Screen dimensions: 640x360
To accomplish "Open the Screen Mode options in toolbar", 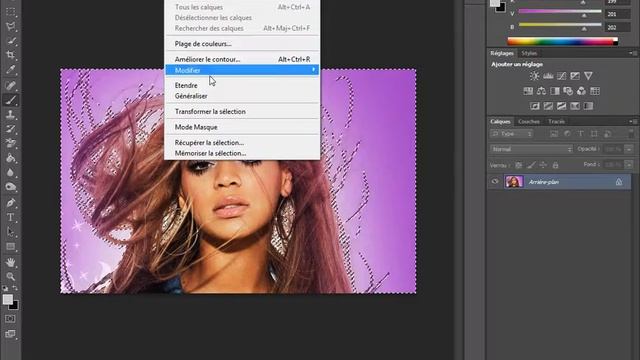I will (10, 334).
